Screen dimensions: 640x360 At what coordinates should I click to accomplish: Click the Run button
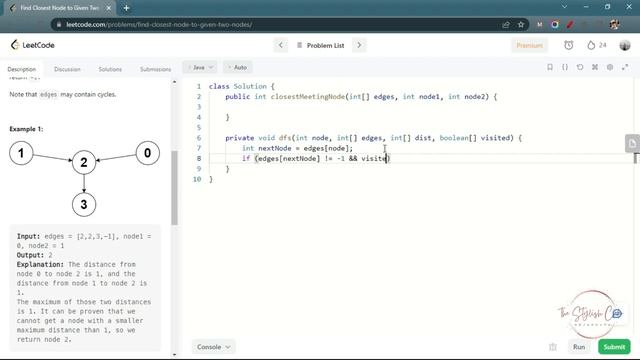pyautogui.click(x=579, y=347)
